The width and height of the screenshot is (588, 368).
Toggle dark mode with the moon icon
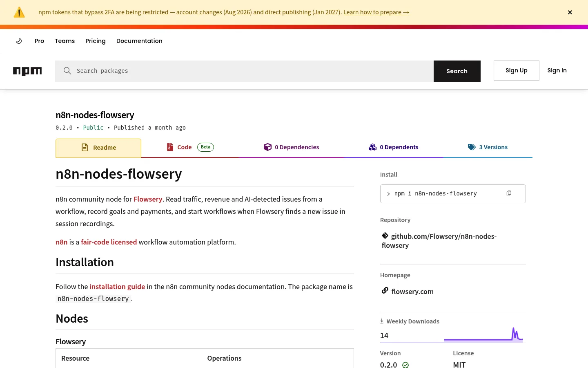[19, 41]
